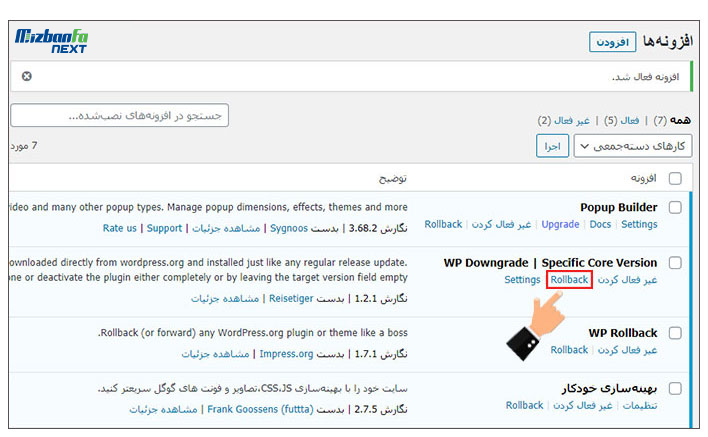The width and height of the screenshot is (708, 437).
Task: Open تنظیمات for بهینه‌سازی خودکار
Action: coord(640,405)
